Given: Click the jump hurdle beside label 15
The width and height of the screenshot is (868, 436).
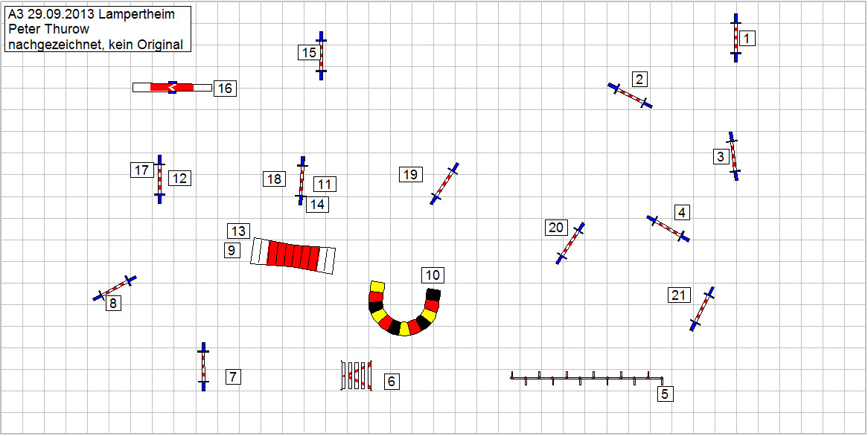Looking at the screenshot, I should point(322,56).
